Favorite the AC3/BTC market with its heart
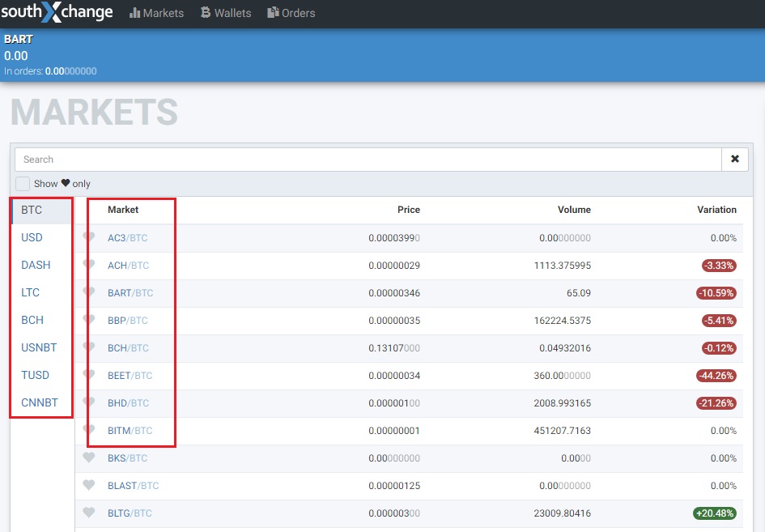This screenshot has width=765, height=532. [89, 236]
